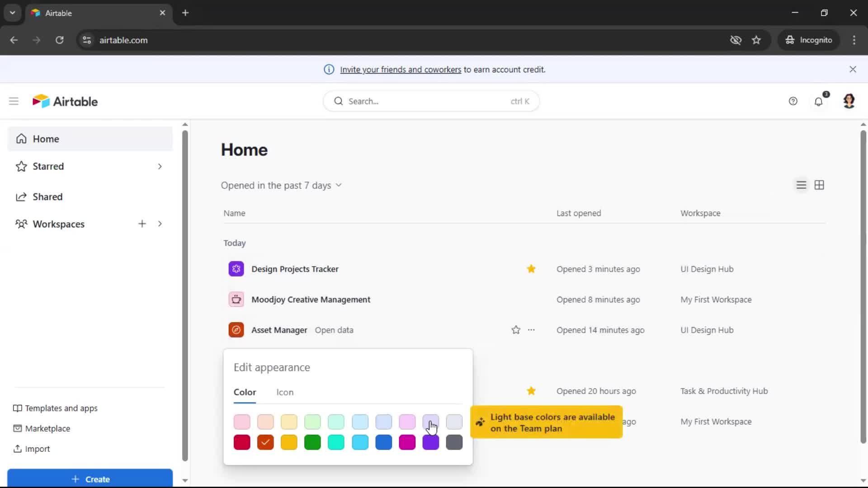Click the info icon in the invite banner
The width and height of the screenshot is (868, 488).
click(329, 69)
